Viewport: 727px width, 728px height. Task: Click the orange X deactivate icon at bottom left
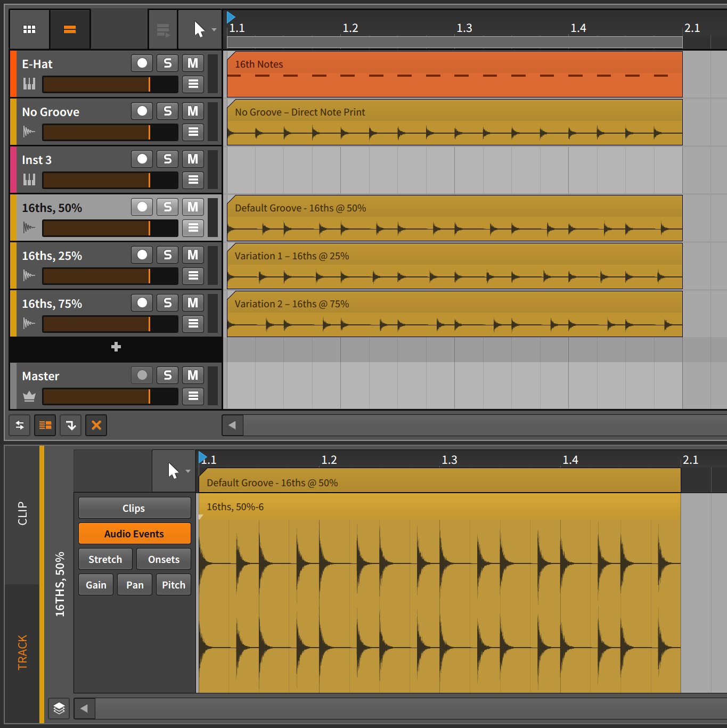[x=96, y=425]
